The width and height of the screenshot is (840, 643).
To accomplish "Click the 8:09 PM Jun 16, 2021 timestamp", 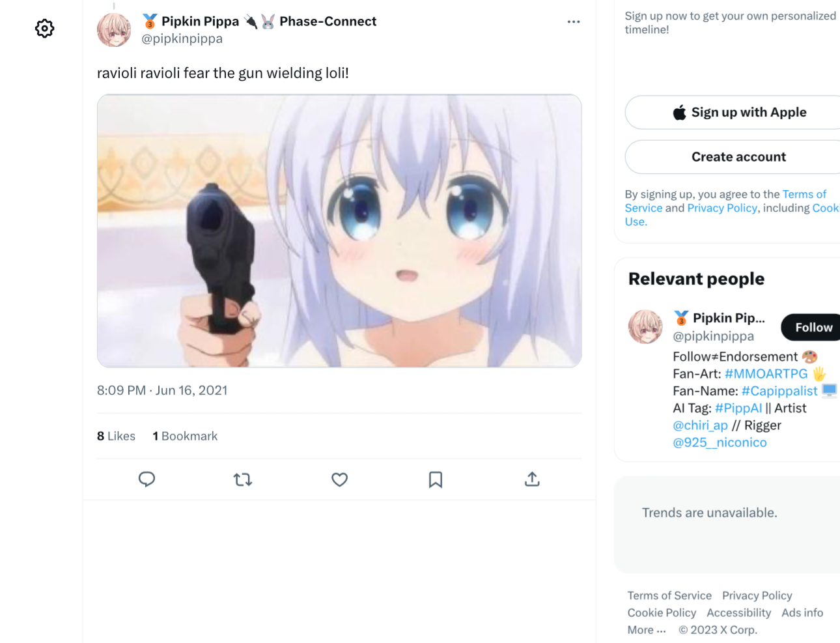I will [162, 390].
